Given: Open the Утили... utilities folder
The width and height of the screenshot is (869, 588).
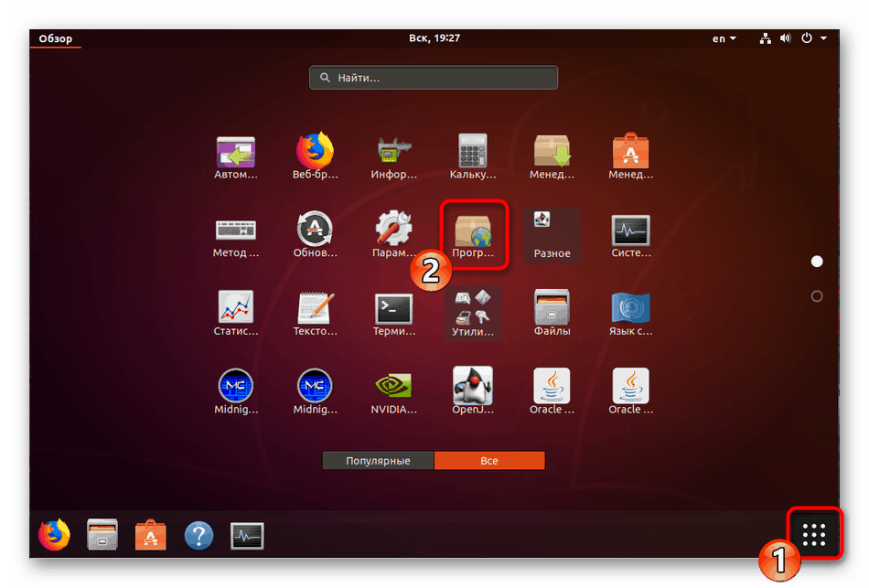Looking at the screenshot, I should click(x=473, y=315).
